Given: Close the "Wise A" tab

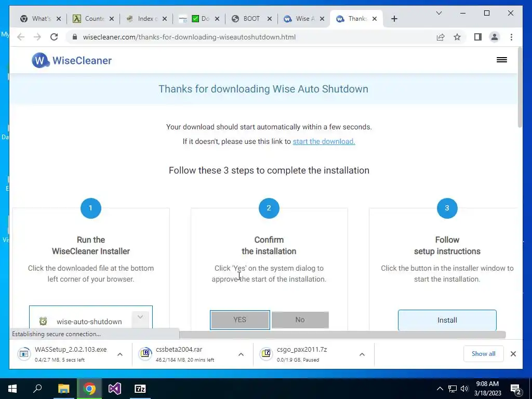Looking at the screenshot, I should pos(322,19).
